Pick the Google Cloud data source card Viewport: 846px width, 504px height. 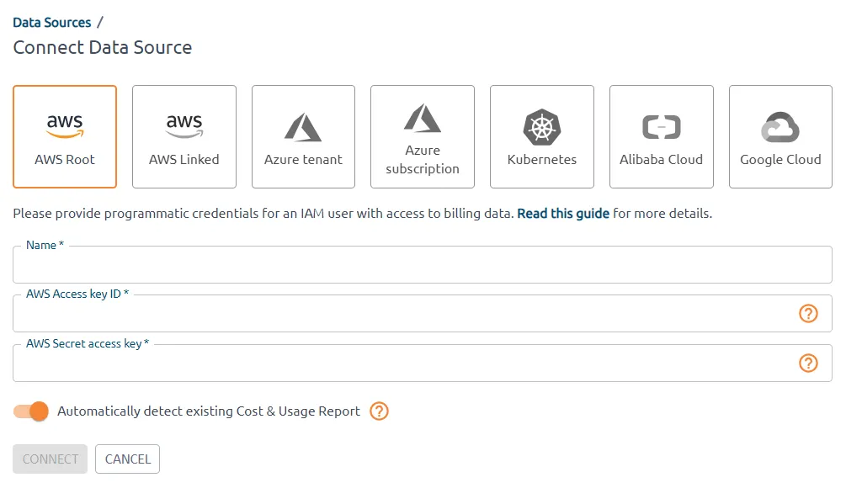pos(780,136)
